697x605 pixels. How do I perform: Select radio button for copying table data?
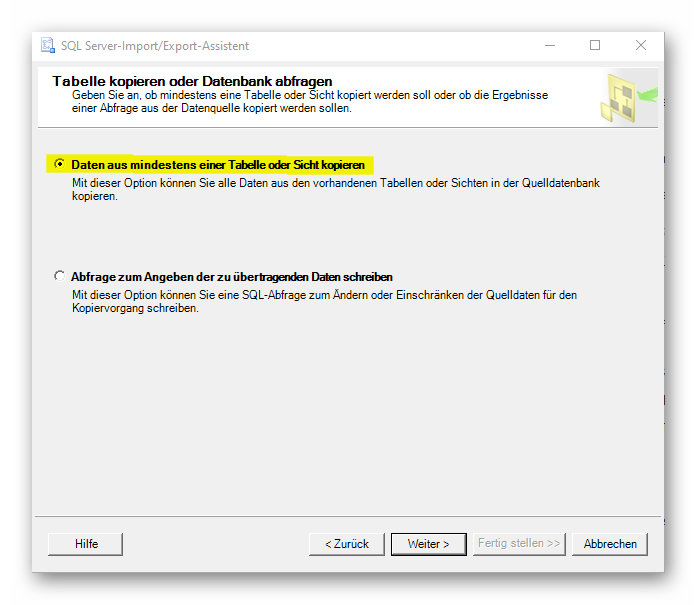[x=60, y=164]
